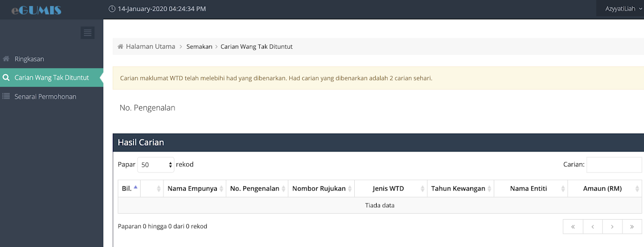This screenshot has height=247, width=644.
Task: Sort table by Jenis WTD
Action: [391, 188]
